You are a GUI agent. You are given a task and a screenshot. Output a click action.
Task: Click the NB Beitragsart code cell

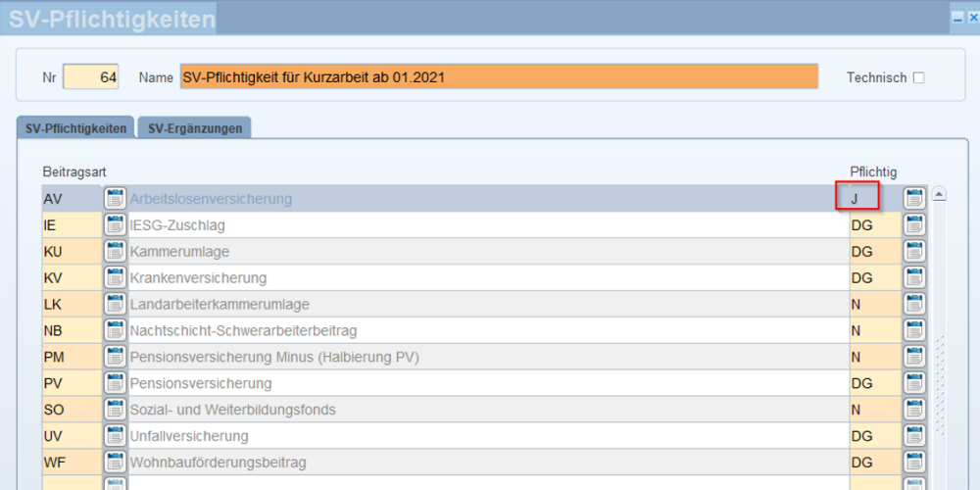(72, 330)
